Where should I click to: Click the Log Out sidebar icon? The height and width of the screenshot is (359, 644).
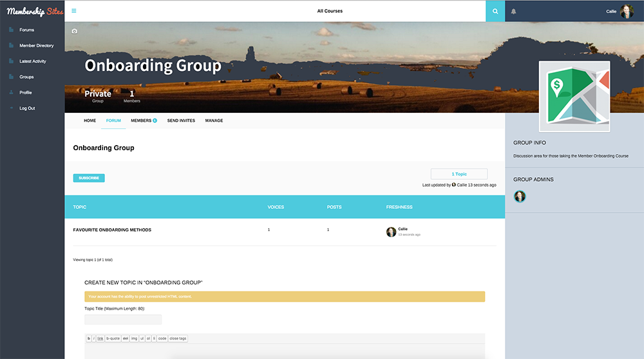click(12, 108)
